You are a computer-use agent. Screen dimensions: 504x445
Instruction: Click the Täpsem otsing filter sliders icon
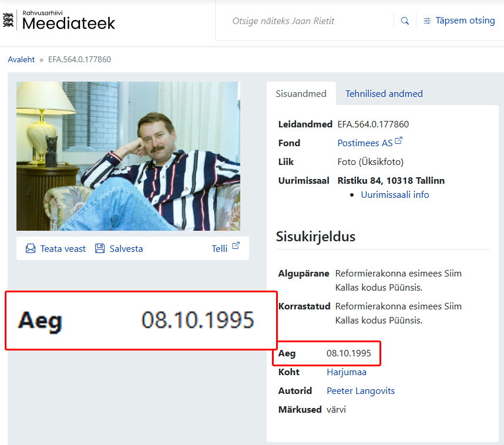click(x=427, y=21)
